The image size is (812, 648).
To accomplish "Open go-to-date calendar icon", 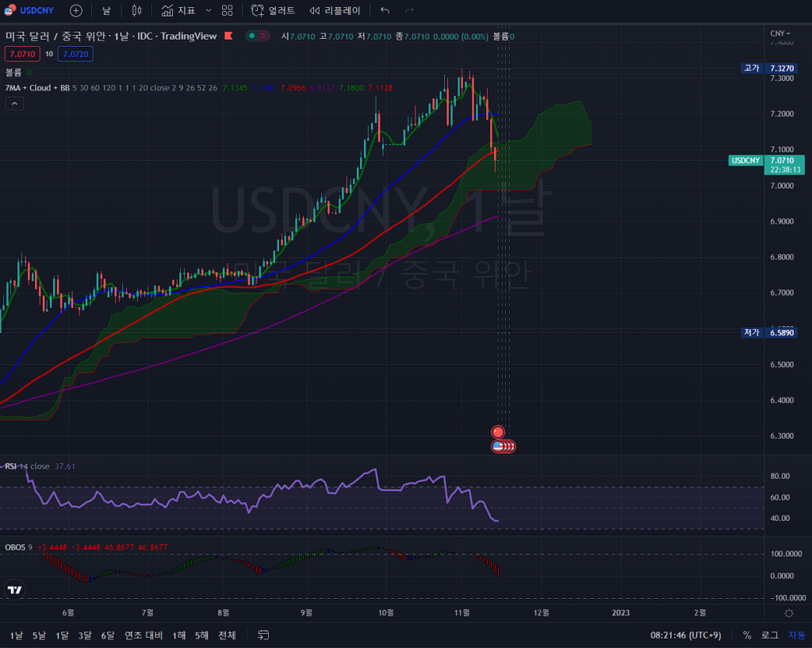I will (264, 635).
